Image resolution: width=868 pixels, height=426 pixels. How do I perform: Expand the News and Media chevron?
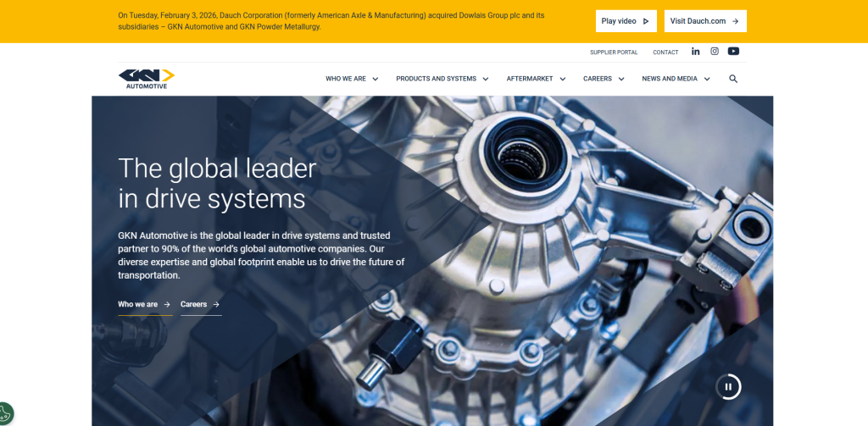coord(707,79)
